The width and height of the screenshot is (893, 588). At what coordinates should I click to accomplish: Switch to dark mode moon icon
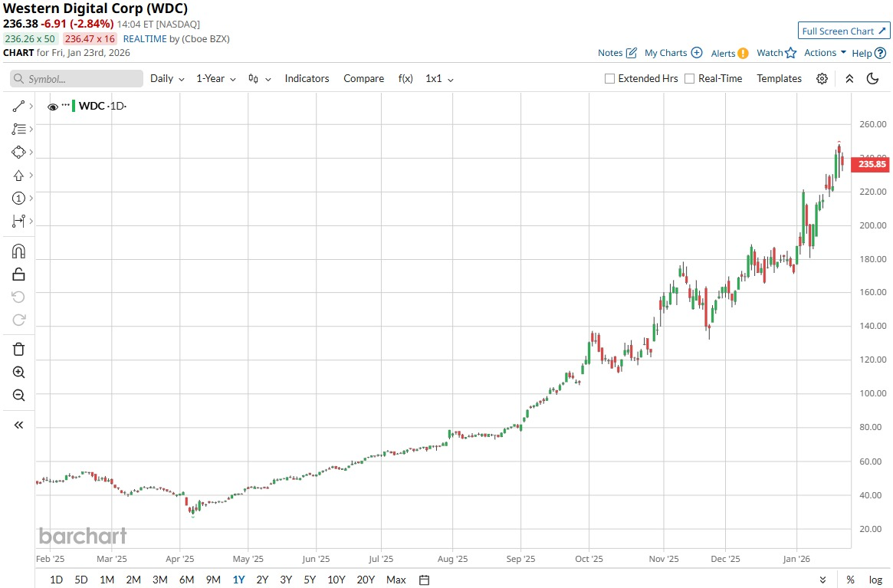tap(872, 79)
